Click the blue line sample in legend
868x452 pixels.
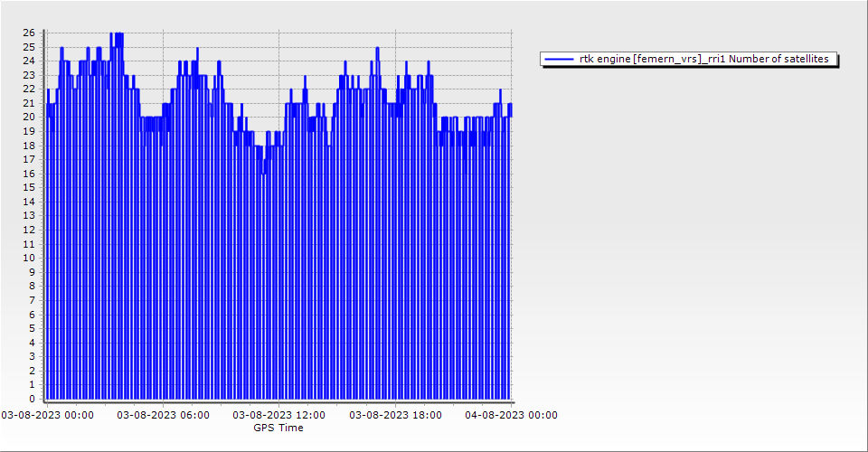[x=559, y=59]
